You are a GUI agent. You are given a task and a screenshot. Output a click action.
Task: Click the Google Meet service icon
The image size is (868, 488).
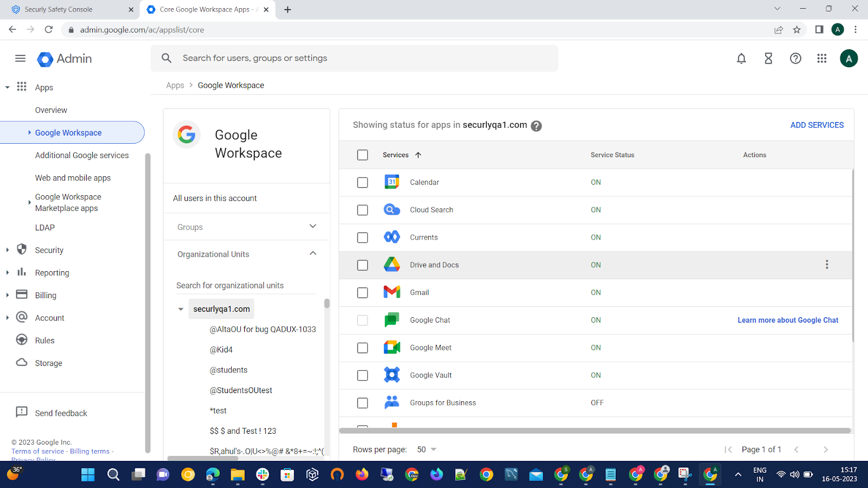click(x=392, y=348)
